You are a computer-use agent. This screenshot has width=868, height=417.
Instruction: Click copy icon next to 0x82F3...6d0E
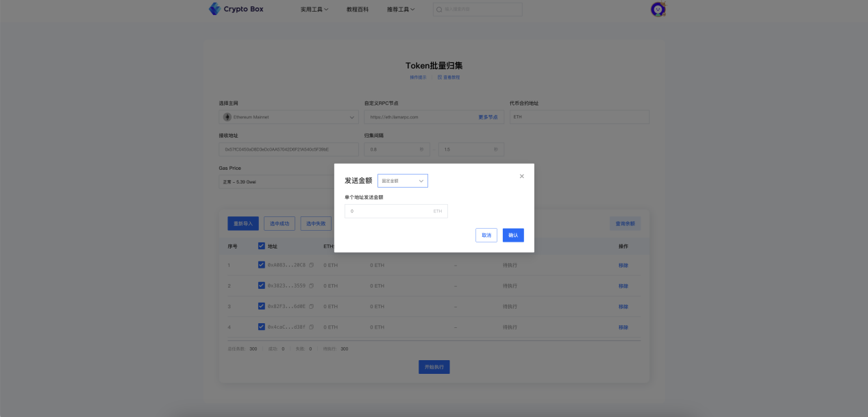click(311, 306)
